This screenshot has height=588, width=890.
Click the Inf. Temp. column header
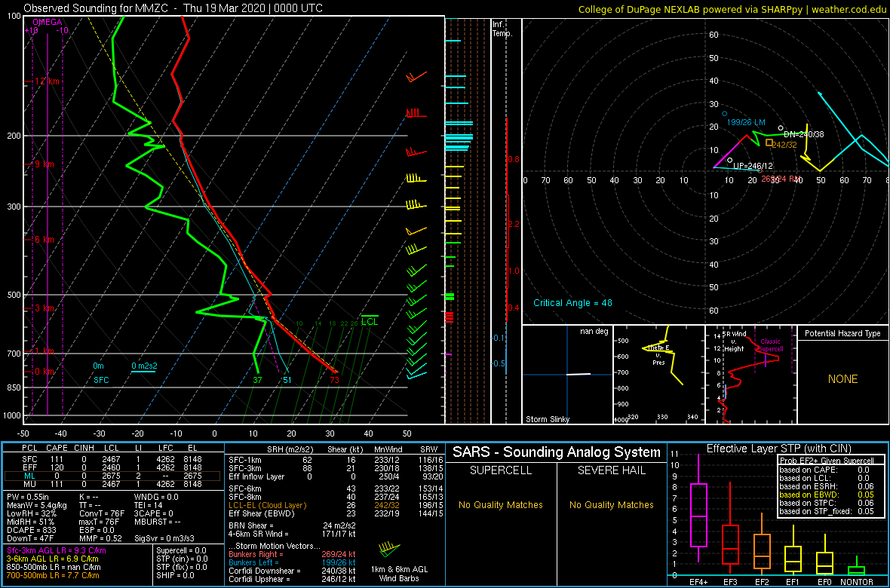coord(503,29)
